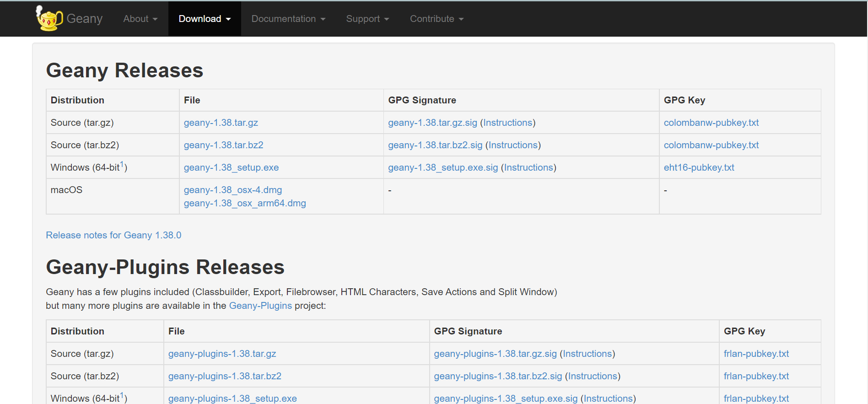The height and width of the screenshot is (404, 868).
Task: Download geany-1.38.tar.gz source file
Action: pyautogui.click(x=221, y=123)
